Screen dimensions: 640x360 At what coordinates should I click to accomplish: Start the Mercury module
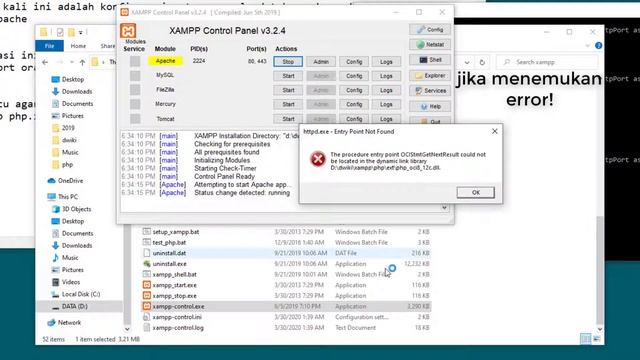click(288, 104)
